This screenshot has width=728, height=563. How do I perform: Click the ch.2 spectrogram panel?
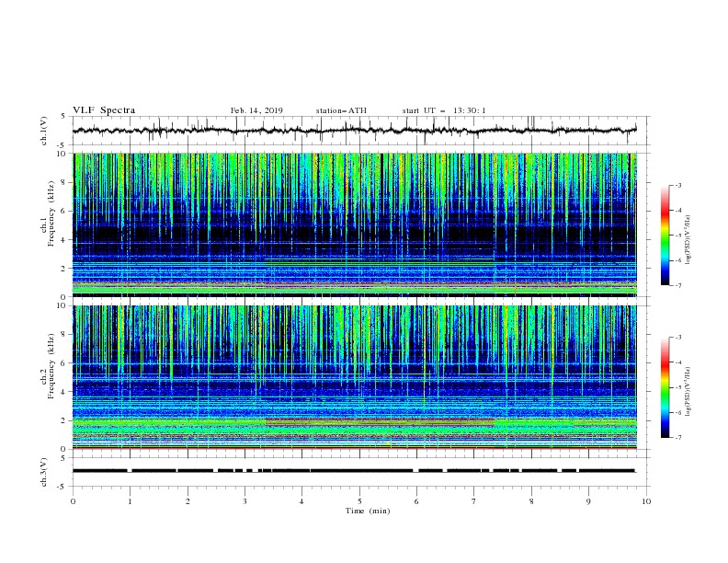pos(355,377)
